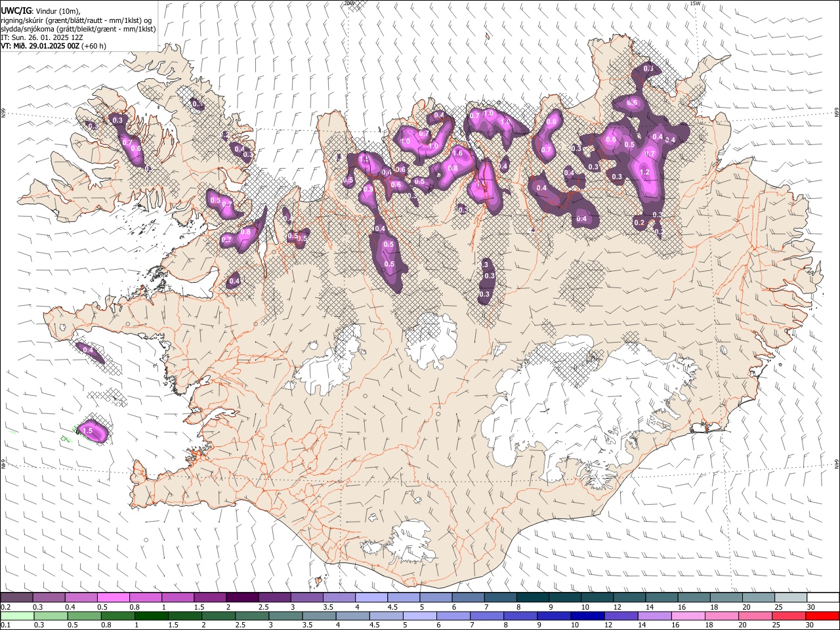Click the upper legend swatch between 0.5 and 0.8
Viewport: 840px width, 630px height.
click(113, 597)
